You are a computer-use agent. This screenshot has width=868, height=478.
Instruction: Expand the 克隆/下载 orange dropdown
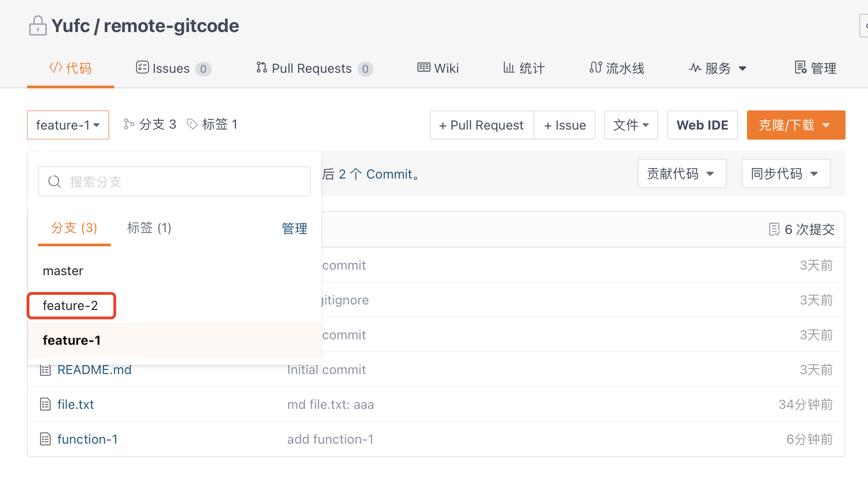coord(796,125)
